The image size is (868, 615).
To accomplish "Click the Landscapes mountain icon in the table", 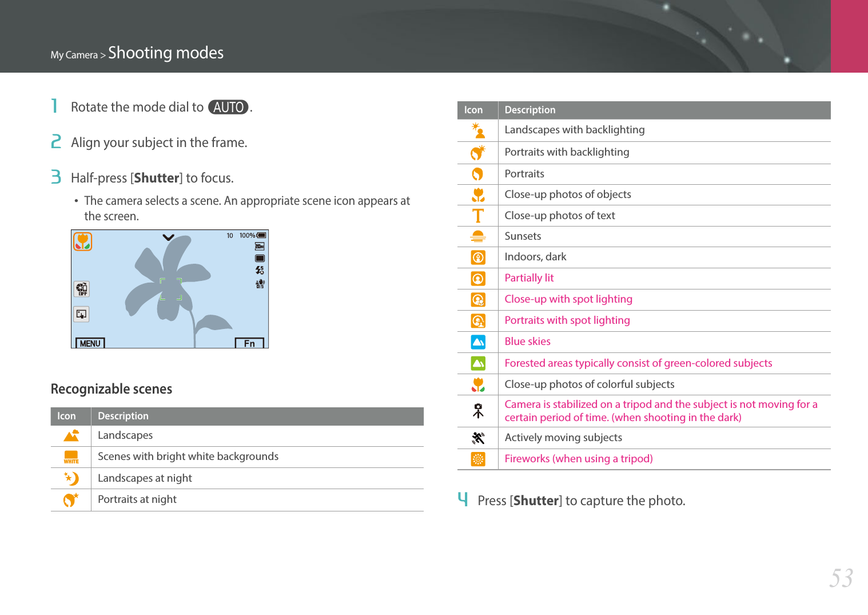I will pyautogui.click(x=71, y=436).
